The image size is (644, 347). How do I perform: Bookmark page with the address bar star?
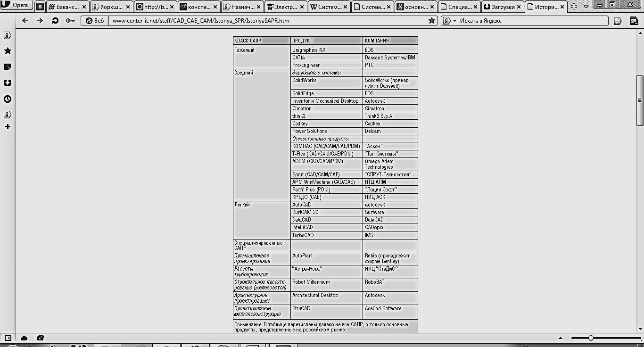pyautogui.click(x=431, y=21)
